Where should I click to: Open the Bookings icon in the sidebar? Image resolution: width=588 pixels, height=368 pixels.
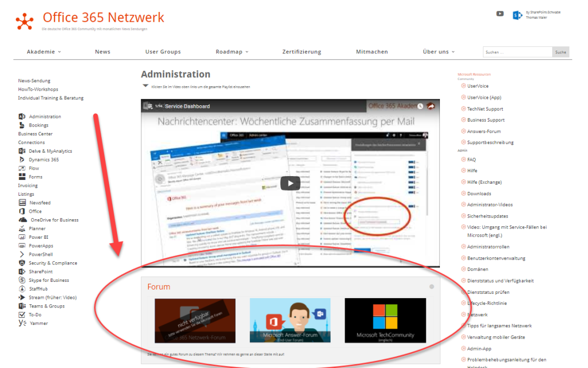pos(22,125)
